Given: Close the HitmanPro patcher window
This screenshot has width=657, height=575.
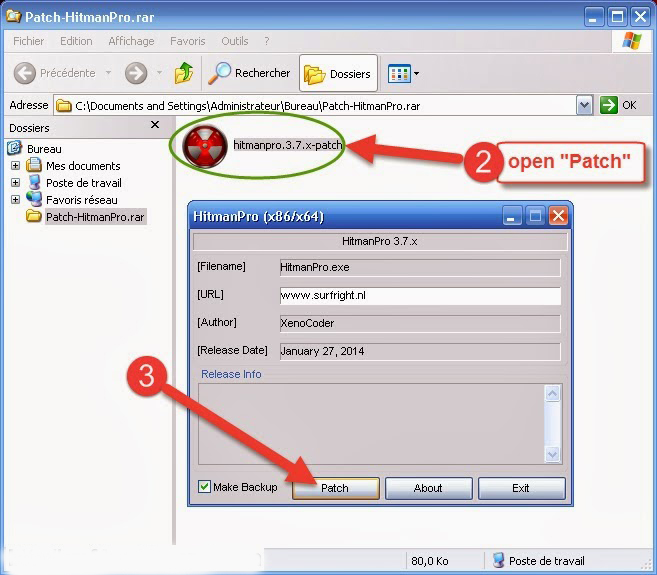Looking at the screenshot, I should (x=559, y=216).
